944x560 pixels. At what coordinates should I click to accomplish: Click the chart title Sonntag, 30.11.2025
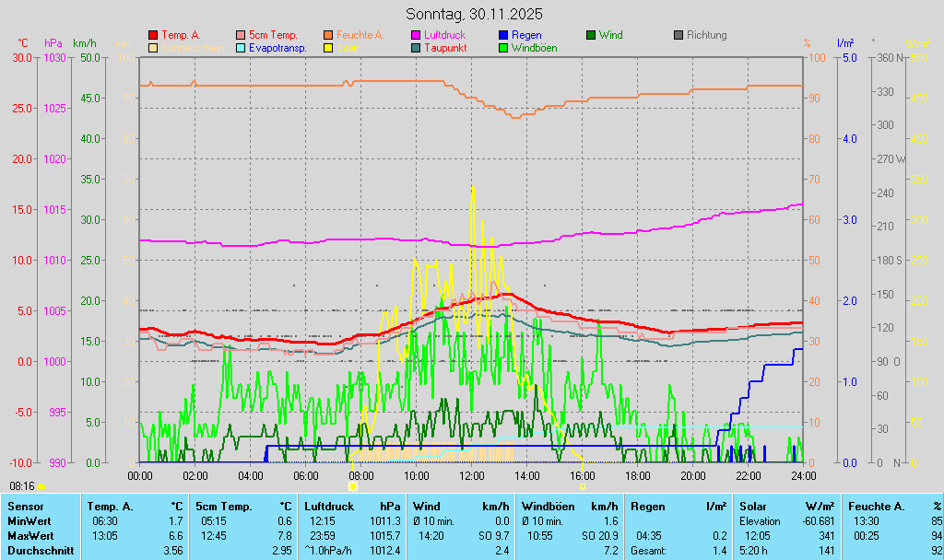coord(474,14)
